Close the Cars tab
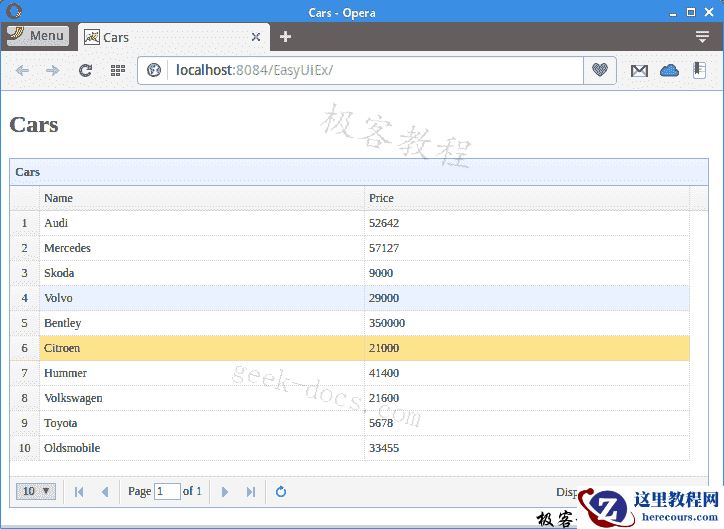The image size is (724, 529). [x=256, y=37]
